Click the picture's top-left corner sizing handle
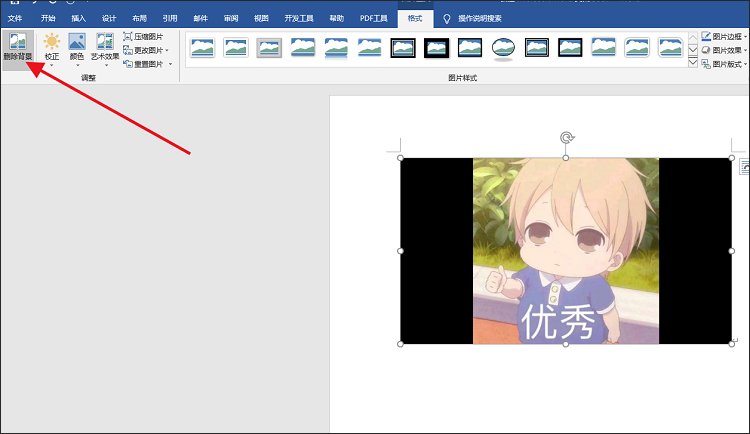Image resolution: width=750 pixels, height=434 pixels. coord(400,158)
